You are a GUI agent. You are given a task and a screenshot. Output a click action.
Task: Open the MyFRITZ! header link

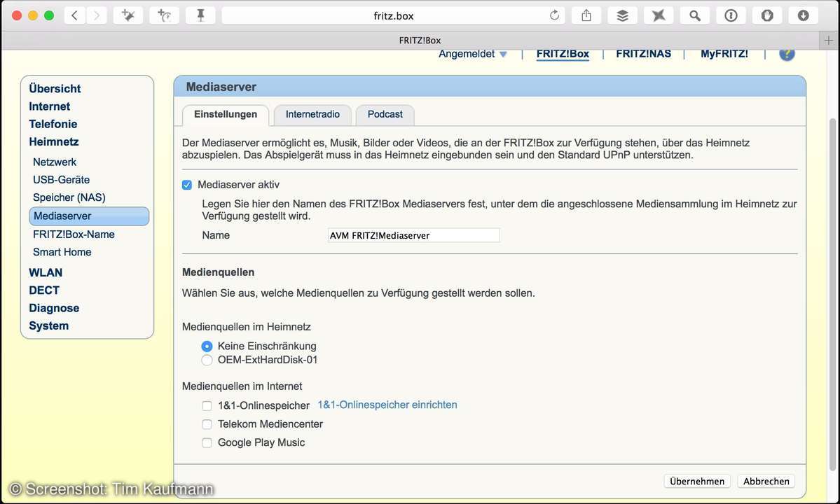(x=724, y=53)
